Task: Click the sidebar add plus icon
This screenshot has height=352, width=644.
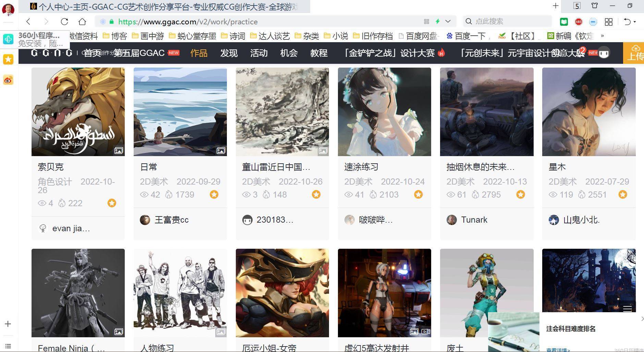Action: (8, 324)
